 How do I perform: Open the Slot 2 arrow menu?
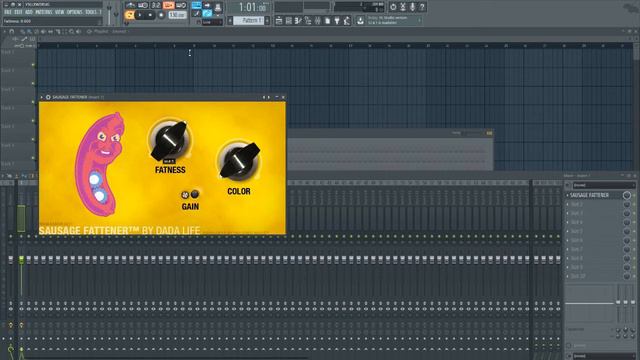(567, 204)
